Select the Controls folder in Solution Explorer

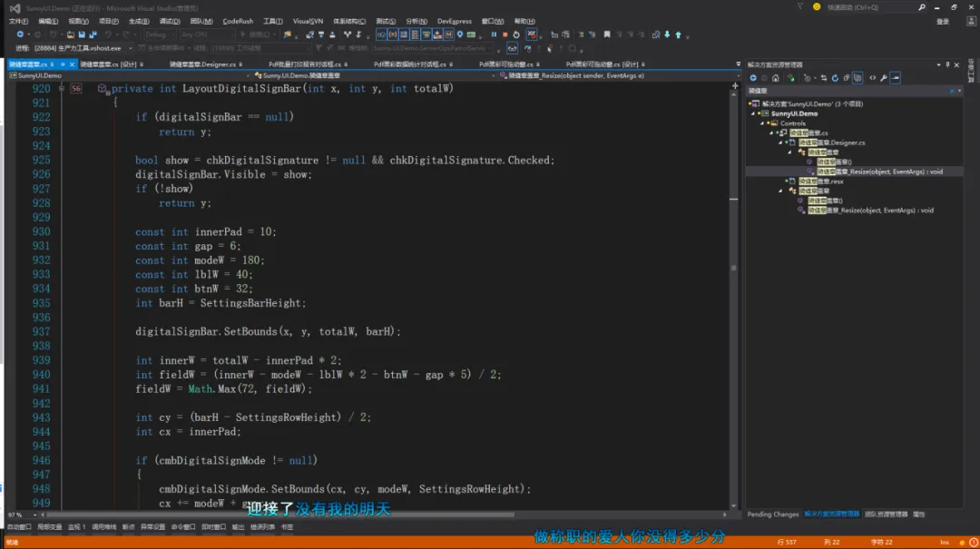point(792,123)
